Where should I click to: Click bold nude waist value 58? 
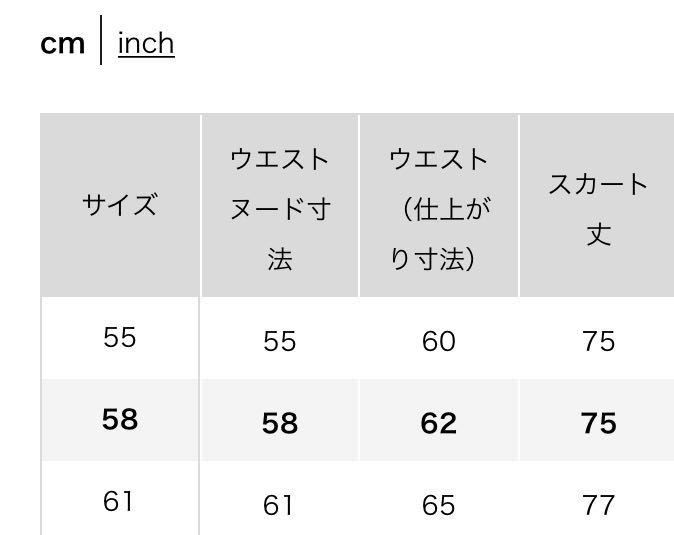pos(280,423)
